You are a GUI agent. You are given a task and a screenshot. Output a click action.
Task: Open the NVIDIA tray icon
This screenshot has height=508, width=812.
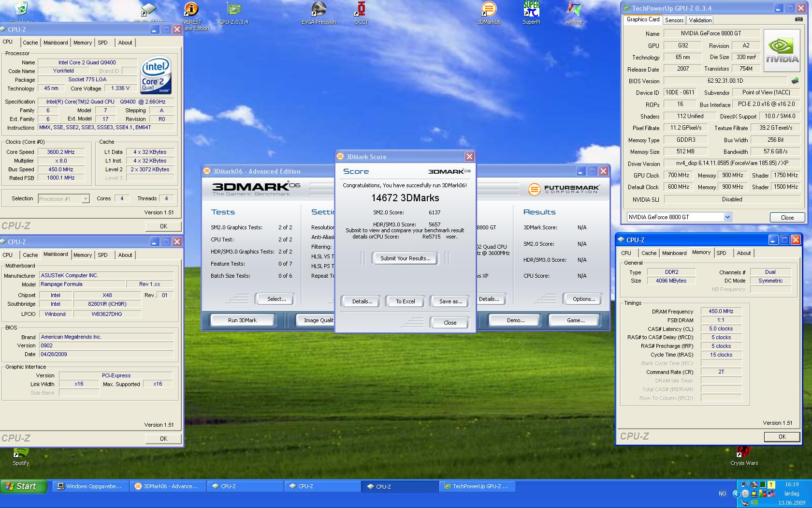(x=754, y=502)
